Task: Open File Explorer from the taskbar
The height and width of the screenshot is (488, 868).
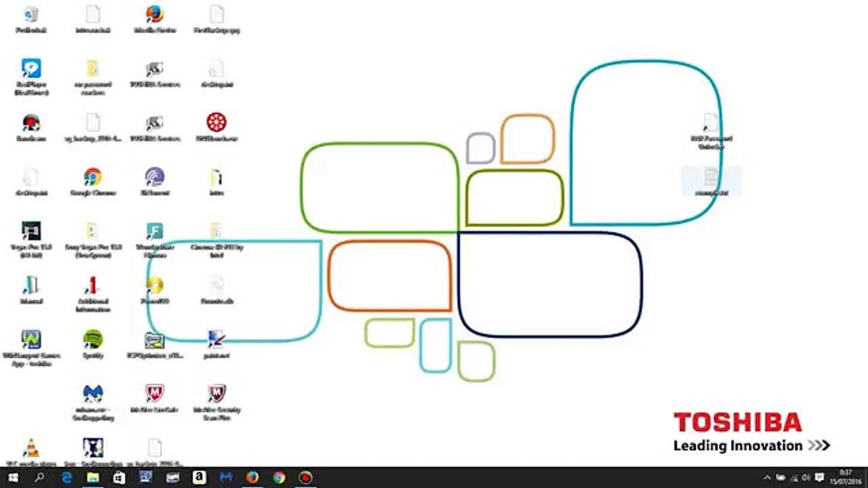Action: (93, 478)
